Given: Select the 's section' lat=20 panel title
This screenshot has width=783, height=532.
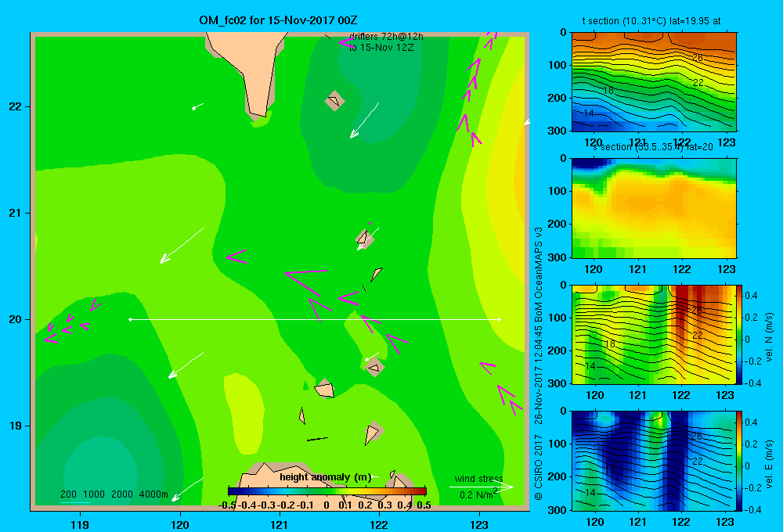Looking at the screenshot, I should [x=652, y=147].
